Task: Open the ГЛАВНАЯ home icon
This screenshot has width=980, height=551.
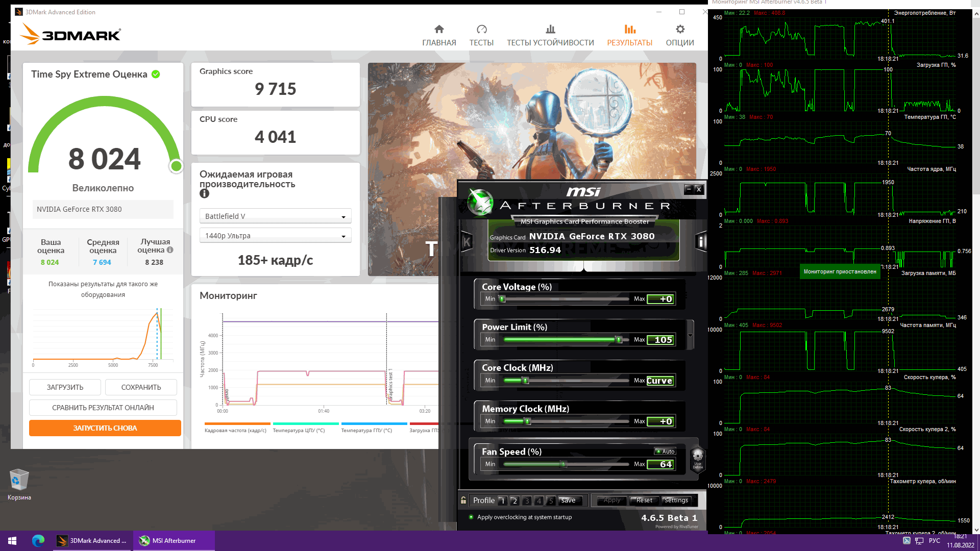Action: [439, 29]
